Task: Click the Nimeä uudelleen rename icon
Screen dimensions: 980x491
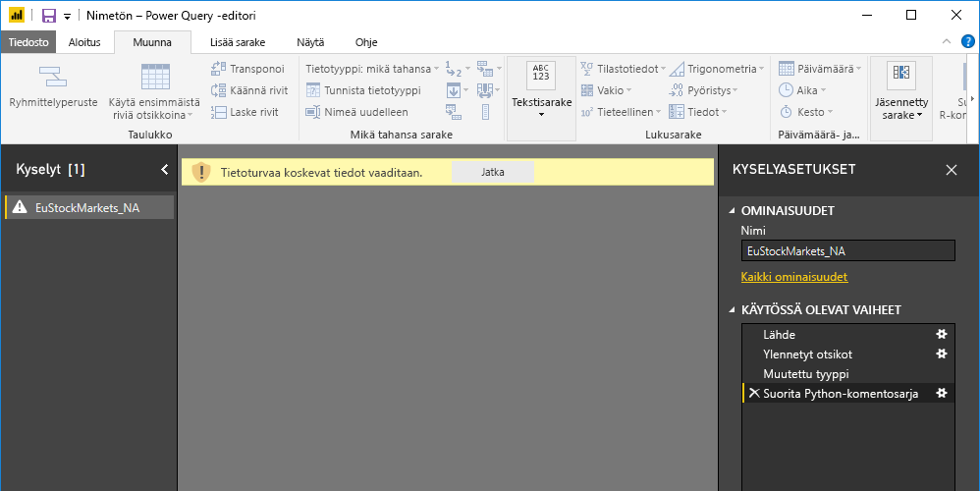Action: pos(313,113)
